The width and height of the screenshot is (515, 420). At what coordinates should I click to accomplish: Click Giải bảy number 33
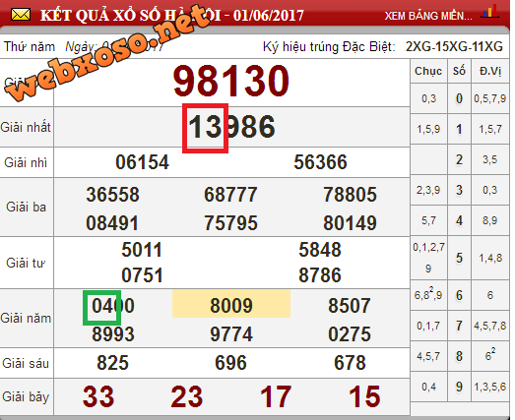[x=98, y=396]
